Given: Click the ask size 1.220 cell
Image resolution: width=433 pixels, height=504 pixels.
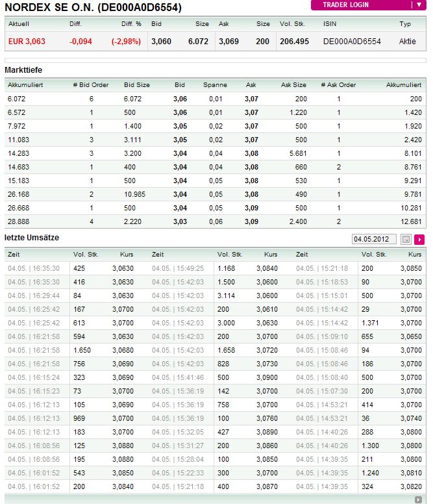Looking at the screenshot, I should [x=298, y=112].
